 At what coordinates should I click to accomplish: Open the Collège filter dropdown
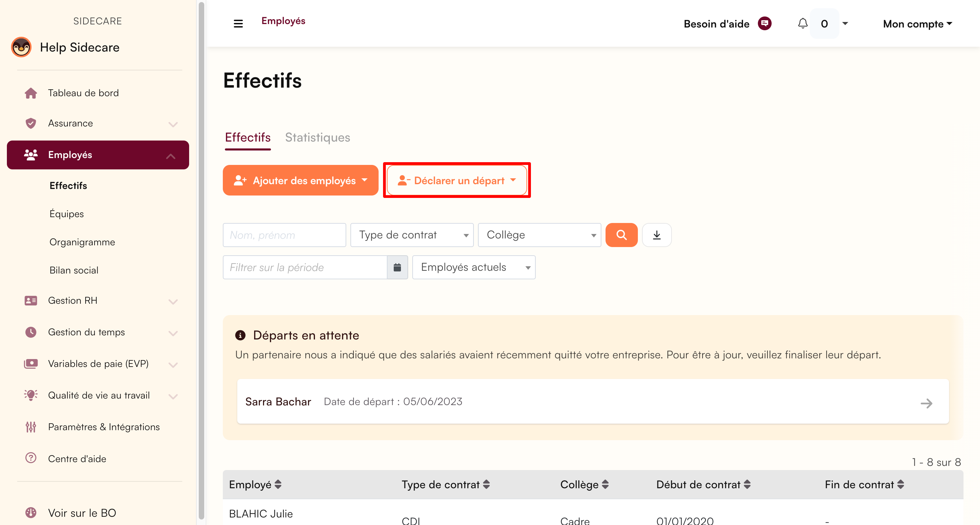click(x=540, y=235)
